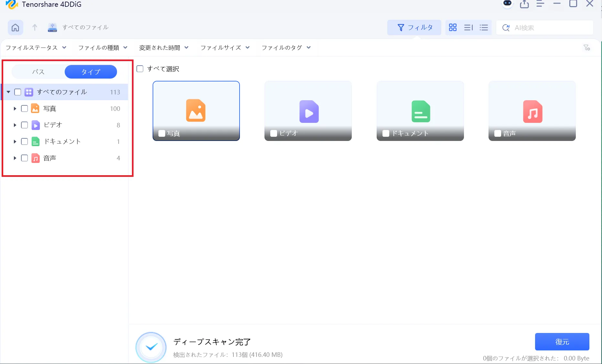602x364 pixels.
Task: Open the robot assistant icon
Action: [x=507, y=4]
